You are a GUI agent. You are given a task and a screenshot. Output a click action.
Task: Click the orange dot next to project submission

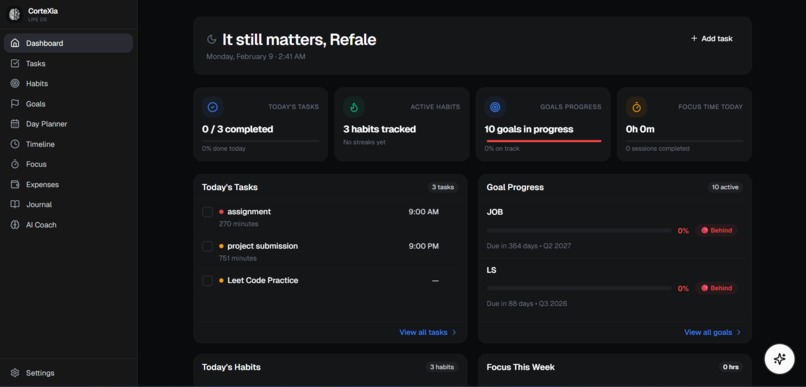[x=221, y=246]
